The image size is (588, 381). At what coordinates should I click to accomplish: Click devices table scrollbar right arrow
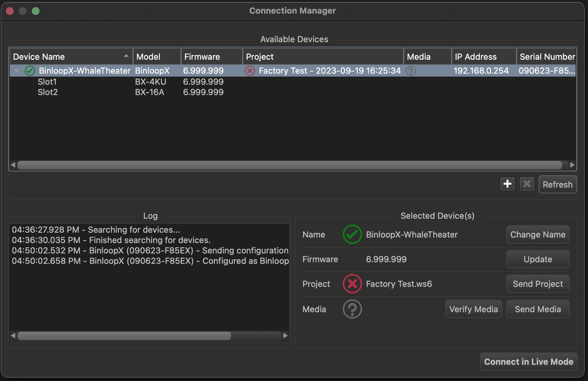[572, 165]
